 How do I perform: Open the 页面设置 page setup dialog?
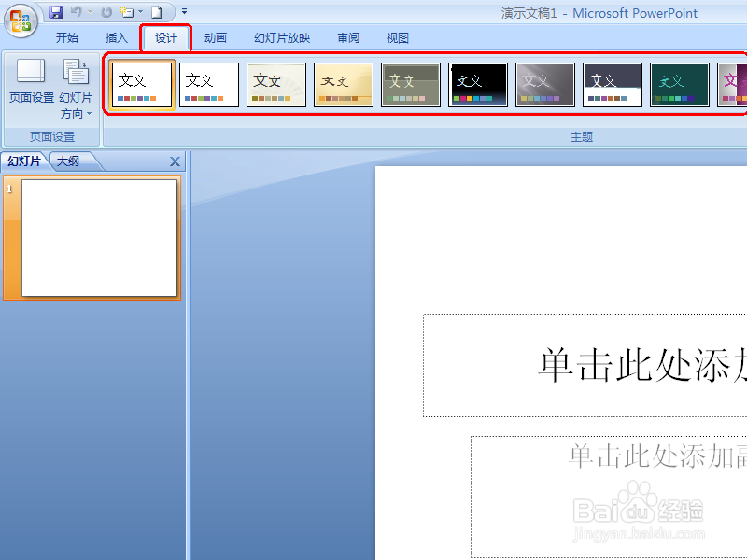tap(31, 84)
